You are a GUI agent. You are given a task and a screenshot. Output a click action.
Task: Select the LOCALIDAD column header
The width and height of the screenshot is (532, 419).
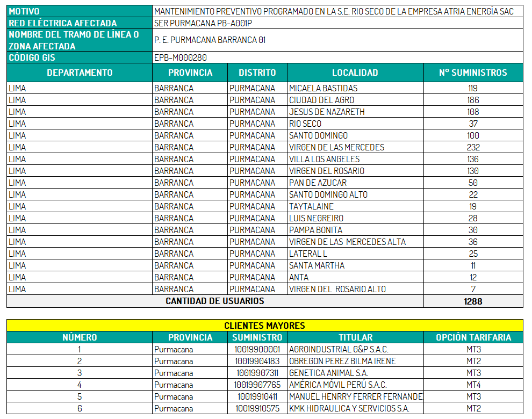355,73
